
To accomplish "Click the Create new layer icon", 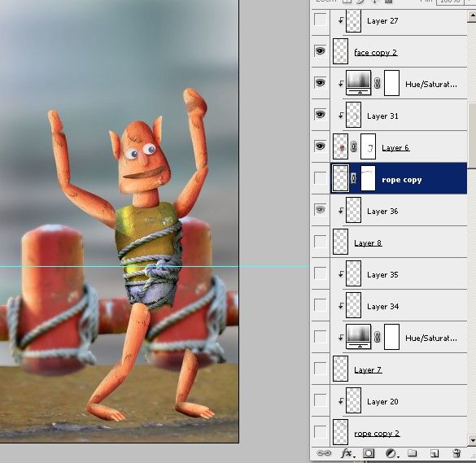I will [435, 453].
